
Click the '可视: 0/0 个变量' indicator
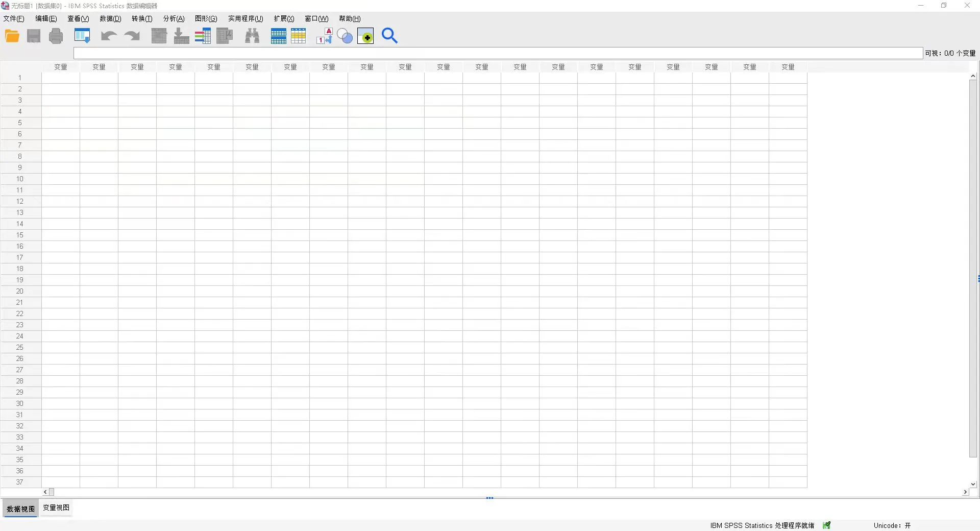[950, 53]
